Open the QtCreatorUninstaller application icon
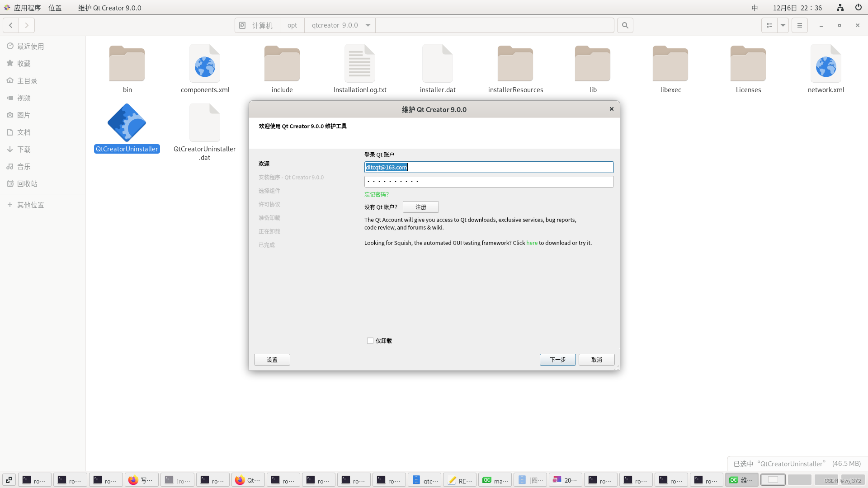868x488 pixels. (127, 122)
